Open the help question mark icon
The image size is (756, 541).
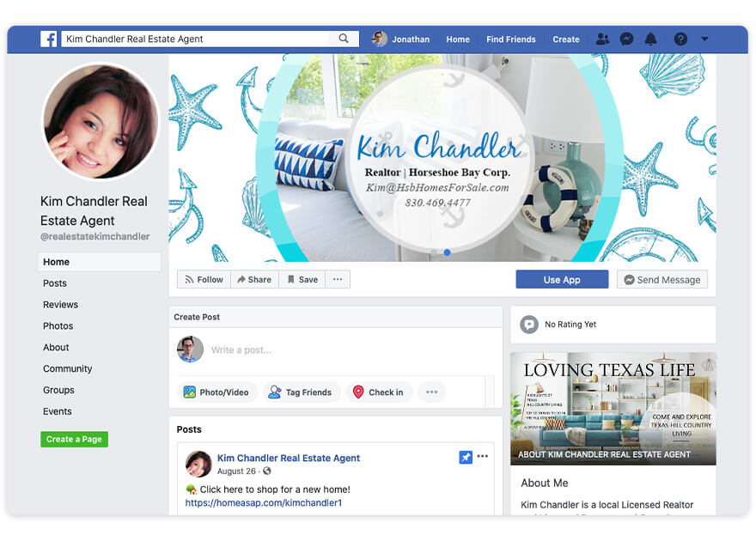coord(680,39)
